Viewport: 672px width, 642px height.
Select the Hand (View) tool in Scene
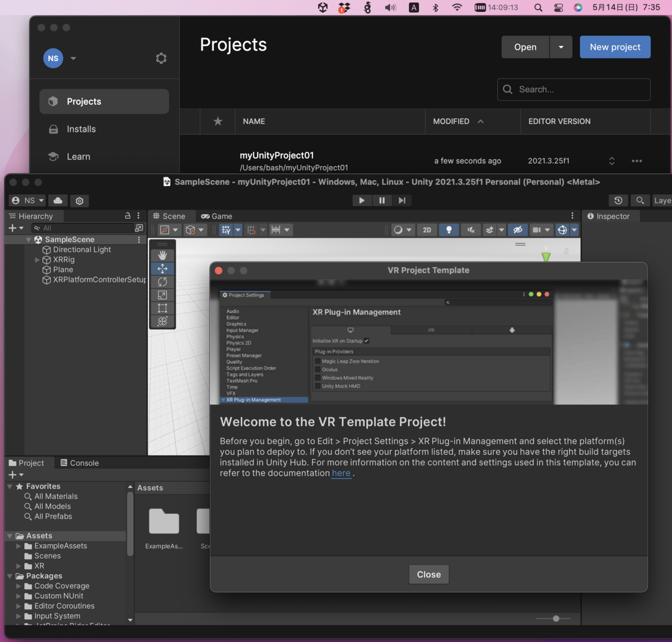coord(162,255)
